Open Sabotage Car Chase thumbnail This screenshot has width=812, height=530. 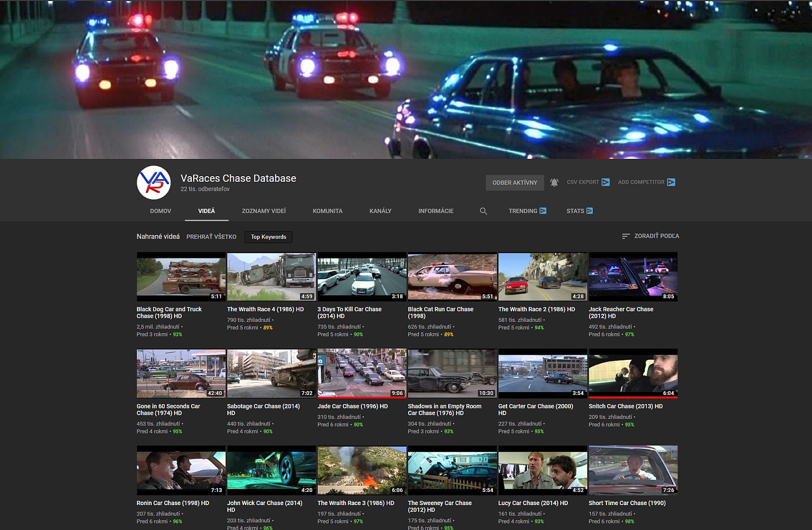[x=272, y=374]
